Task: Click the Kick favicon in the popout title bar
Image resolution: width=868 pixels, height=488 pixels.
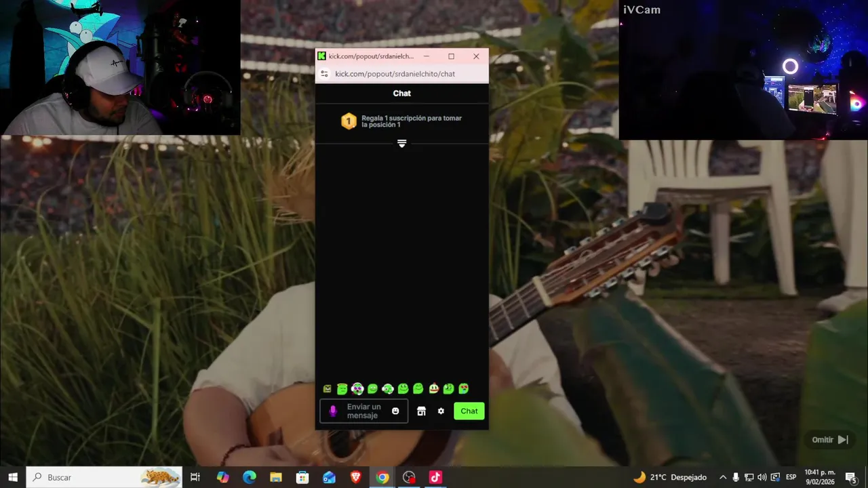Action: pos(321,56)
